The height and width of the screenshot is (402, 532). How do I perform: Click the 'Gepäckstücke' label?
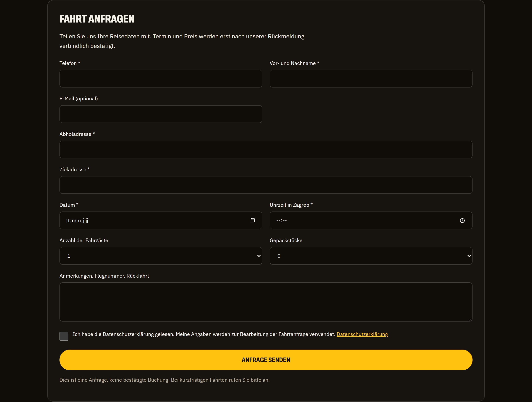[286, 240]
